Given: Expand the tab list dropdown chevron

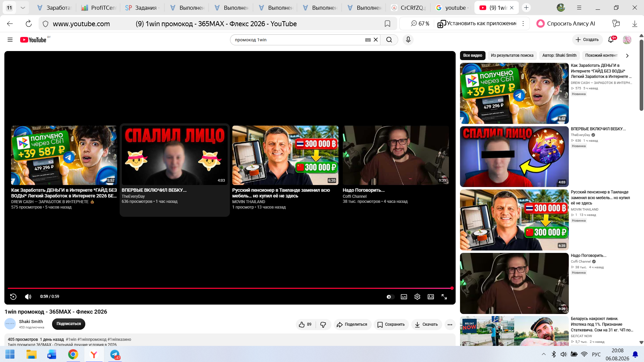Looking at the screenshot, I should click(22, 8).
